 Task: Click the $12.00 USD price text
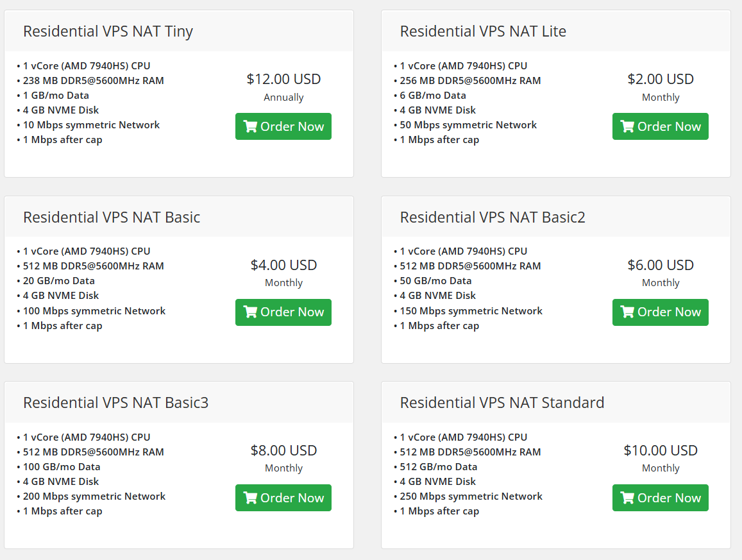pos(283,79)
